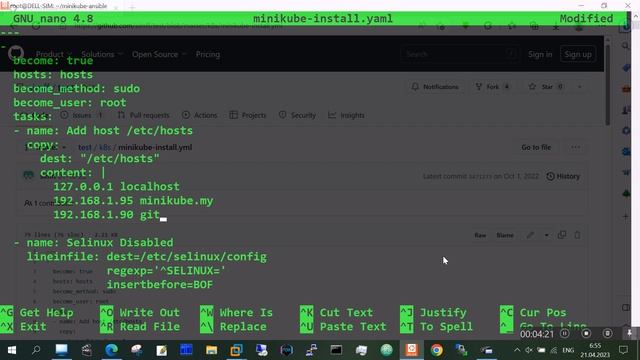Star the repository on GitHub

point(547,87)
